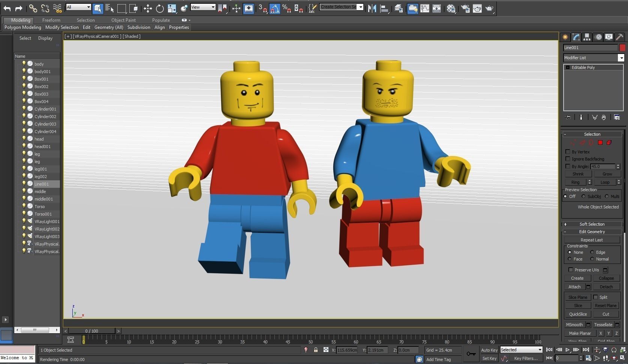Enable the Ignore Backfacing checkbox
Screen dimensions: 628x364
(568, 159)
